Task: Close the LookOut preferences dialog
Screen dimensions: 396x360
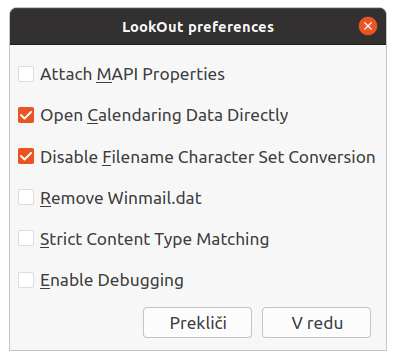Action: point(368,26)
